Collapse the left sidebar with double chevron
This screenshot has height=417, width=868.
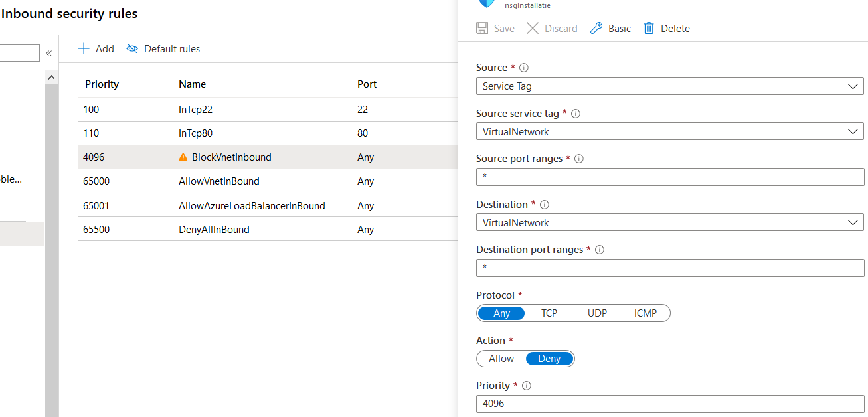tap(48, 53)
